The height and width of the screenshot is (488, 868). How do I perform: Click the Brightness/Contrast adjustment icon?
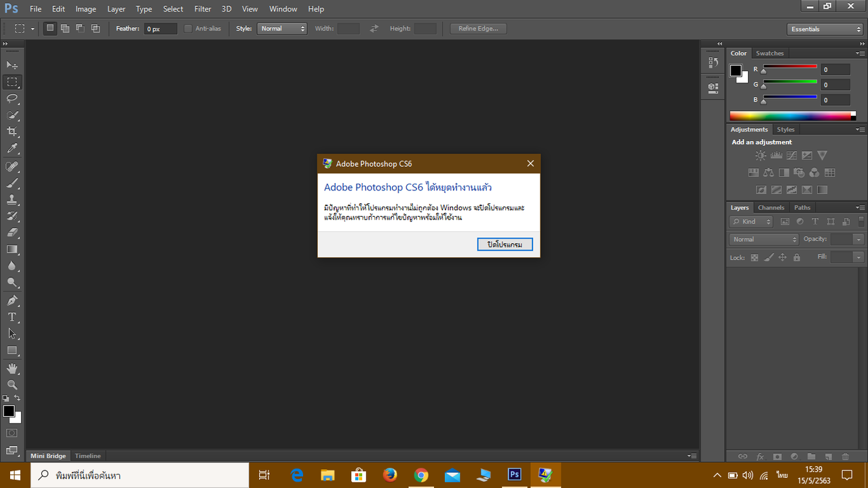[x=761, y=156]
